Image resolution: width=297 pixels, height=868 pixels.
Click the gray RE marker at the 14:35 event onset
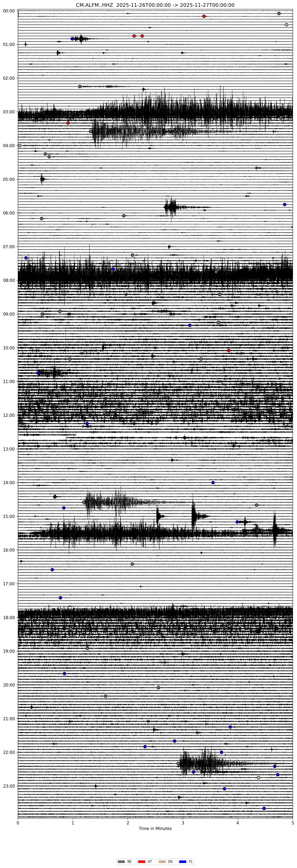coord(84,502)
